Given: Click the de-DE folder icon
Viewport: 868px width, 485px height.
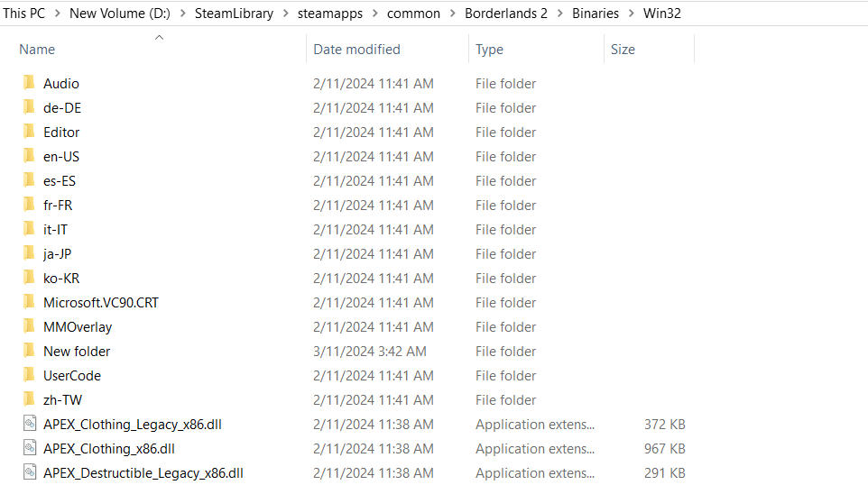Looking at the screenshot, I should 30,107.
